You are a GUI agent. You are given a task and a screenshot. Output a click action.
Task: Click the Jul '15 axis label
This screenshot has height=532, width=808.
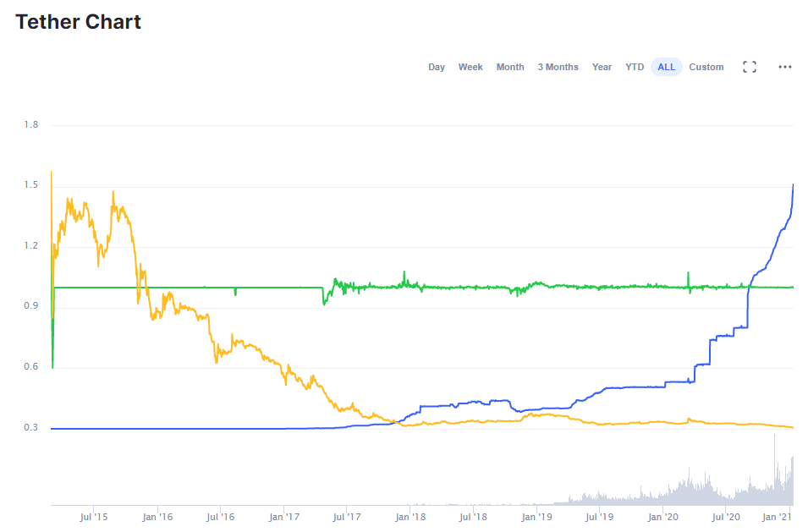[93, 517]
